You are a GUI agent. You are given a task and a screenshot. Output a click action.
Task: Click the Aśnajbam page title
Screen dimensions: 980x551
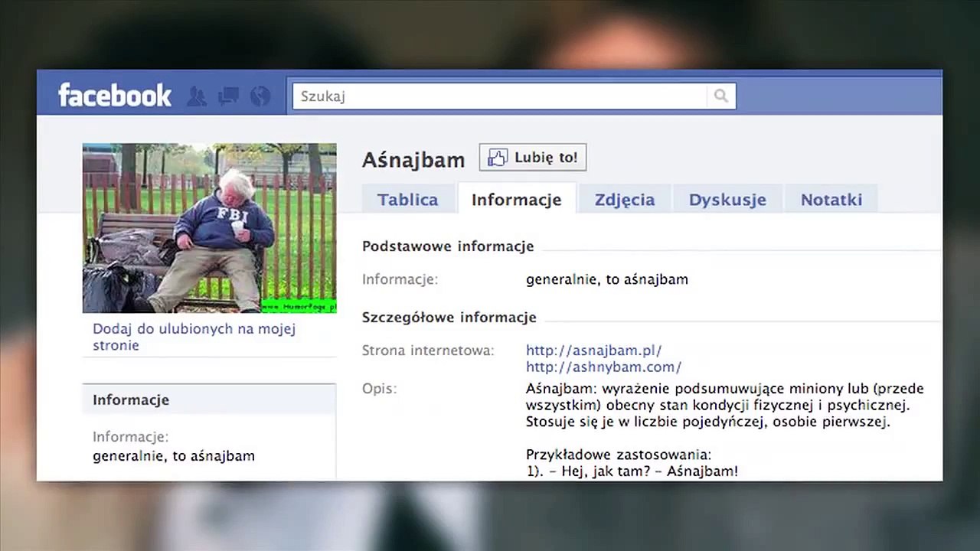pyautogui.click(x=413, y=160)
